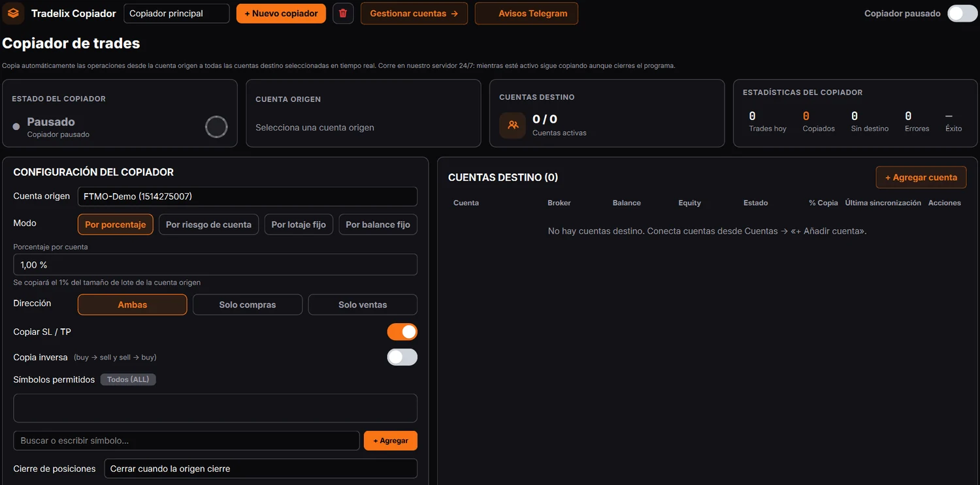Click the + Agregar cuenta button

(x=921, y=177)
